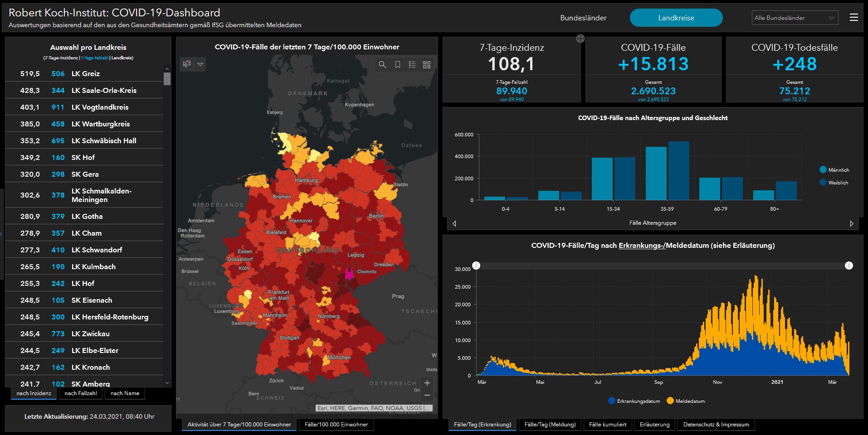Open the hamburger menu at top right

(853, 18)
